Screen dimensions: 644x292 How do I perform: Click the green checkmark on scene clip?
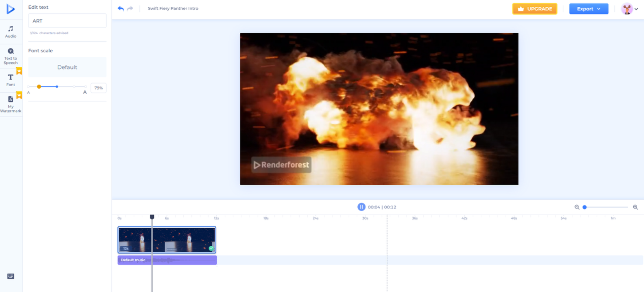(x=211, y=248)
